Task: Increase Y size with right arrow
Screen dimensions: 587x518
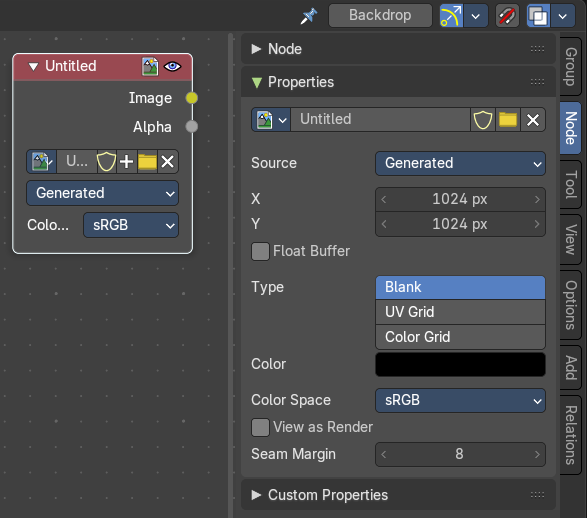Action: [x=537, y=224]
